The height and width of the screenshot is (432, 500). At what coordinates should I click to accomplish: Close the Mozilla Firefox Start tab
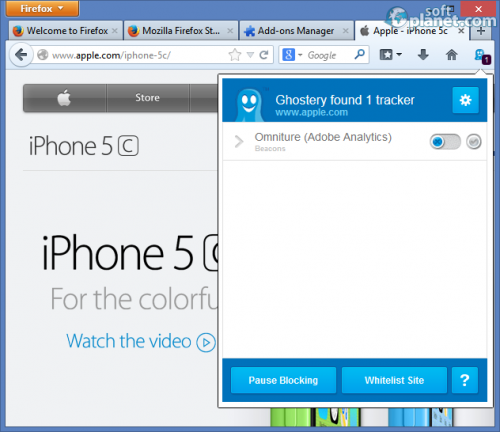(x=230, y=31)
